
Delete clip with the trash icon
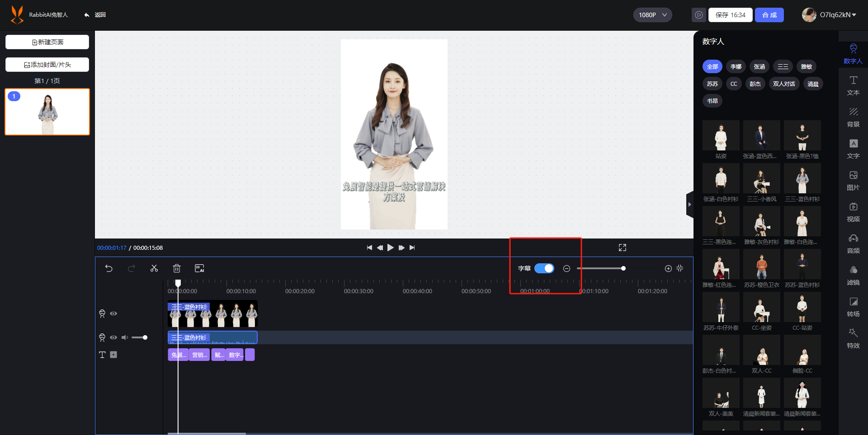[x=177, y=268]
